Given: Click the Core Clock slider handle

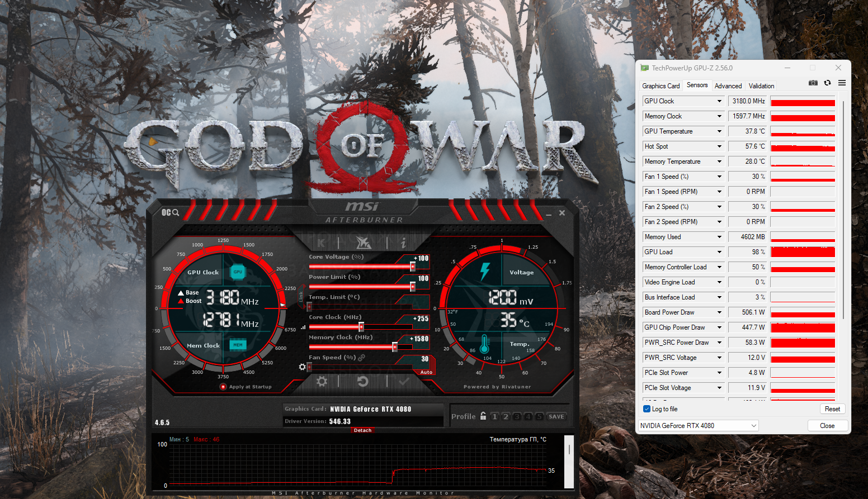Looking at the screenshot, I should click(x=361, y=327).
